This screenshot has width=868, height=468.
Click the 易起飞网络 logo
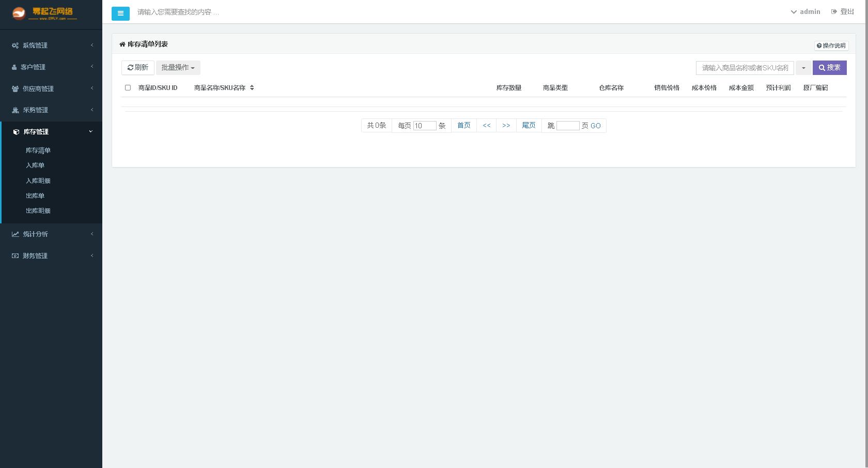(44, 13)
